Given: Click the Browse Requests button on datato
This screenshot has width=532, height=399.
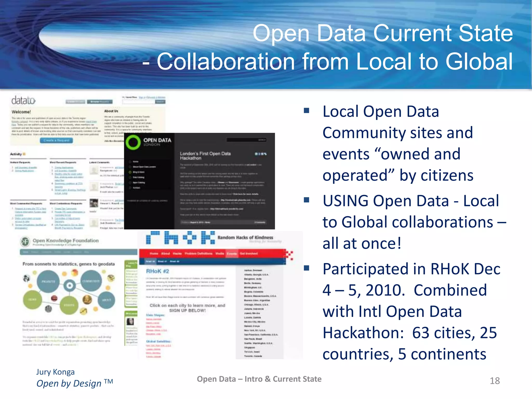Looking at the screenshot, I should 100,102.
